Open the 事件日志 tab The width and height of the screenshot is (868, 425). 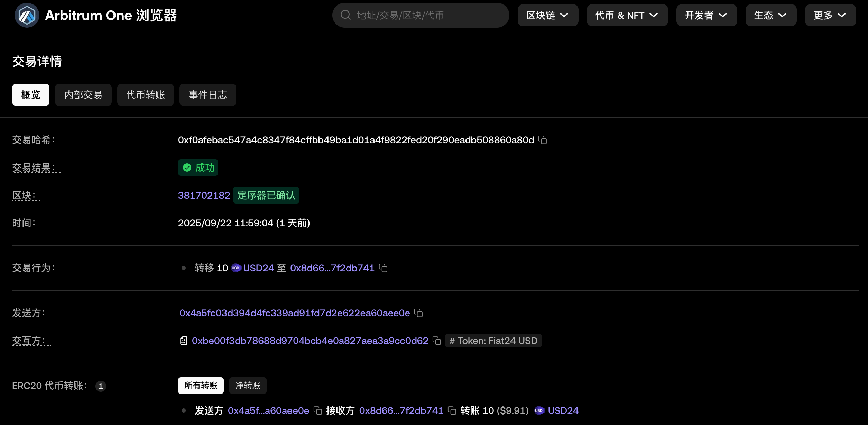click(207, 95)
